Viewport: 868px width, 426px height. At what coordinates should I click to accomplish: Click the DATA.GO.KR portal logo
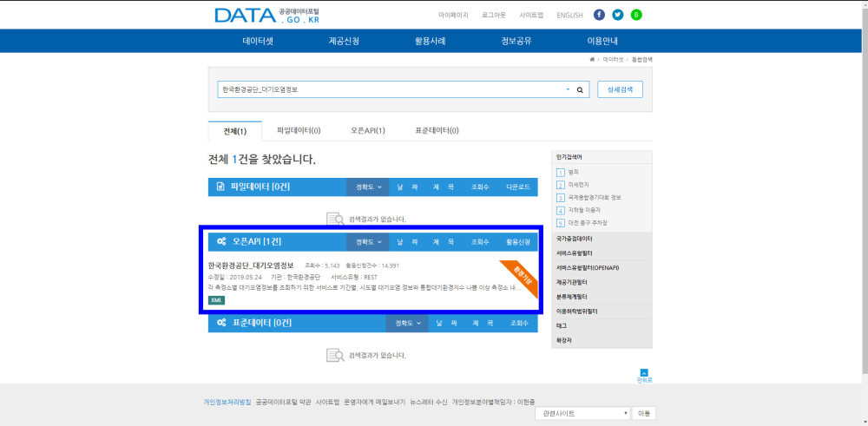266,16
